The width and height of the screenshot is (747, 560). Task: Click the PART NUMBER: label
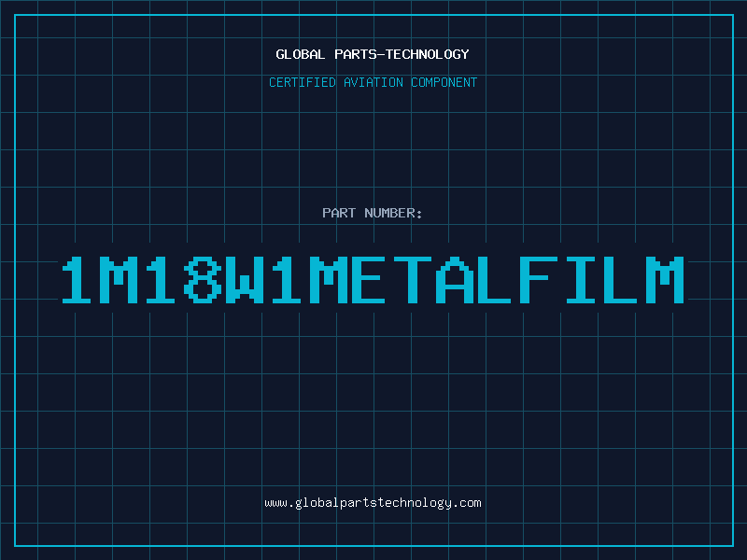[373, 213]
